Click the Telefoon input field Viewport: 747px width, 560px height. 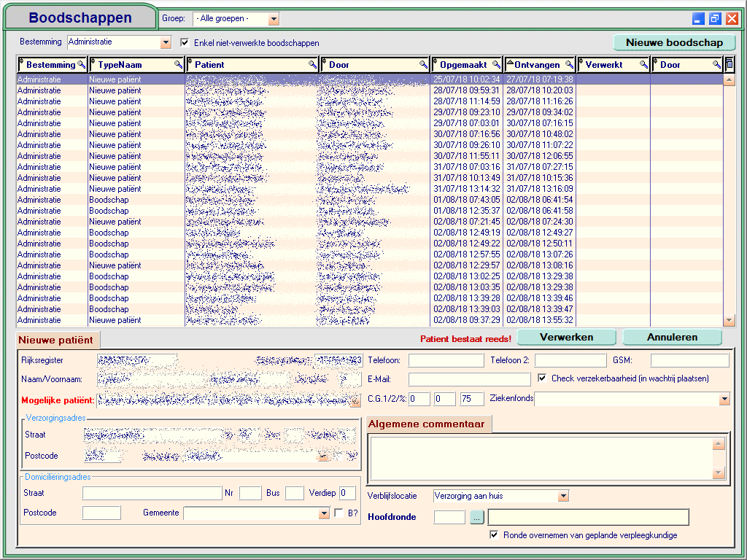click(x=446, y=360)
